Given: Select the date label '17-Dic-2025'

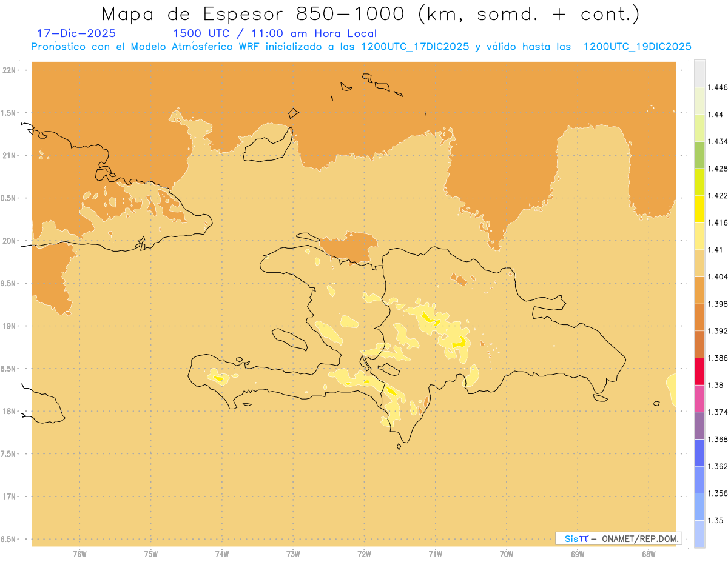Looking at the screenshot, I should (76, 33).
